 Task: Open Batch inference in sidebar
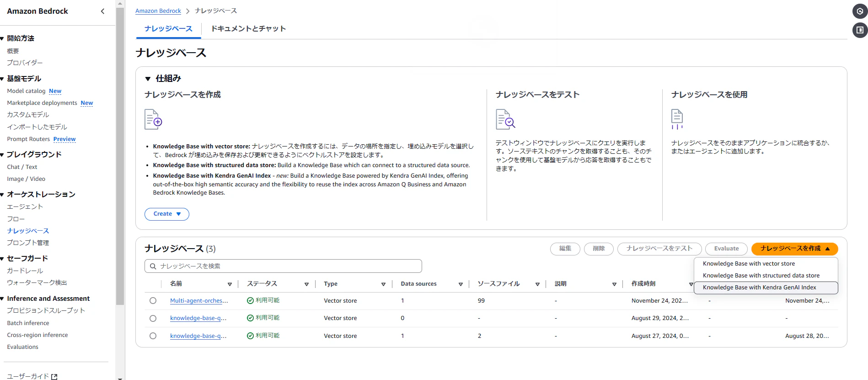point(28,323)
